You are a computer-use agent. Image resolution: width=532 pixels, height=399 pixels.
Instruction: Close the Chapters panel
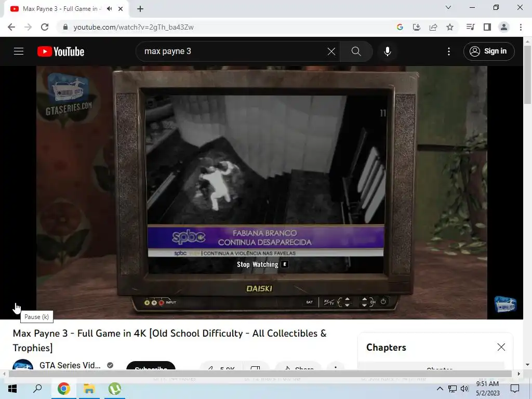coord(501,347)
